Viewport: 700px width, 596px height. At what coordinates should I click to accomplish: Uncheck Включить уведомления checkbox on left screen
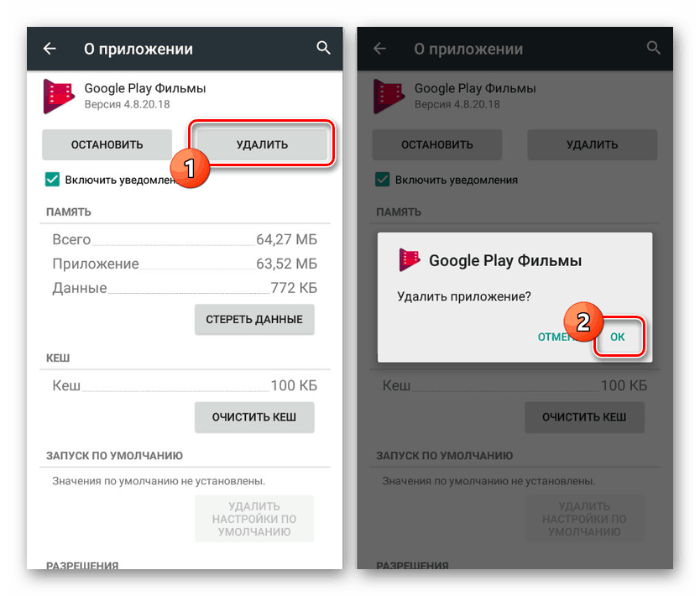52,180
